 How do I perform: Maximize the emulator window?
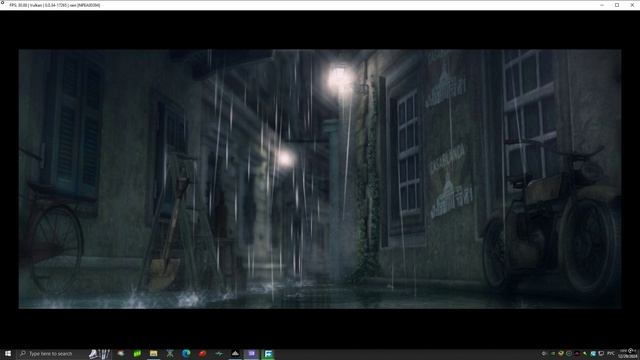click(x=617, y=5)
